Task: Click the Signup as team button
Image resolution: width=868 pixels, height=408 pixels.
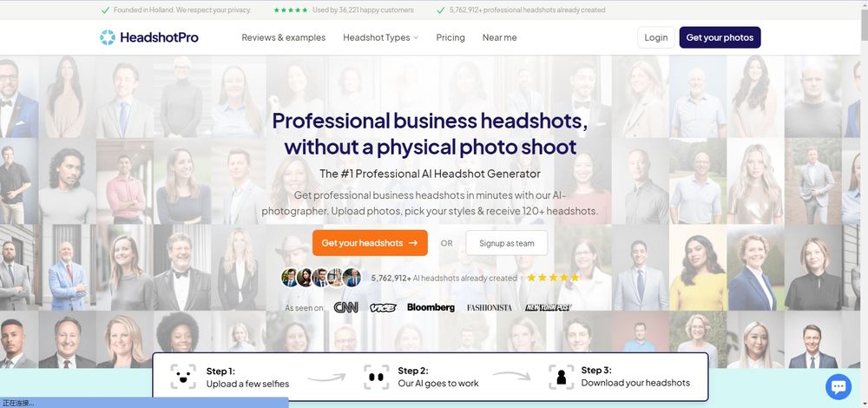Action: click(507, 243)
